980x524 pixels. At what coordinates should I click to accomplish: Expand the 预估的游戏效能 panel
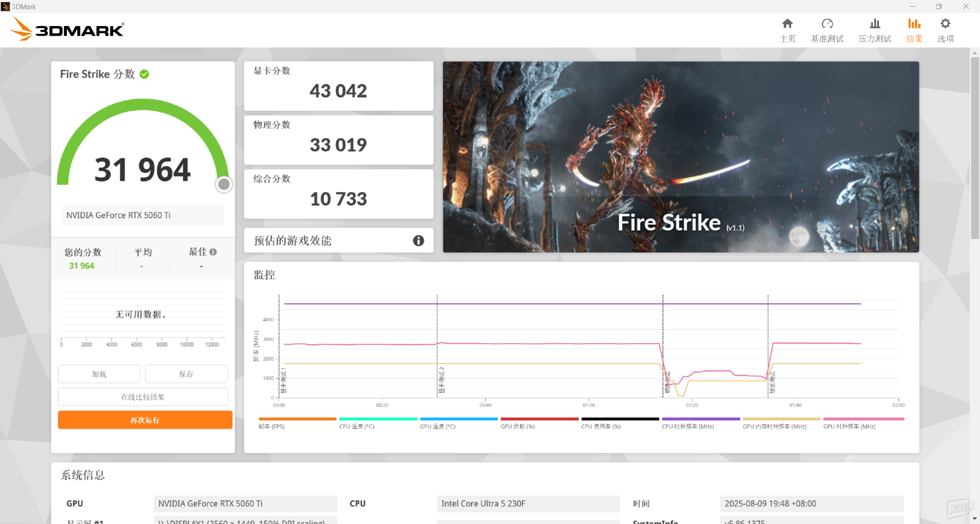[338, 241]
